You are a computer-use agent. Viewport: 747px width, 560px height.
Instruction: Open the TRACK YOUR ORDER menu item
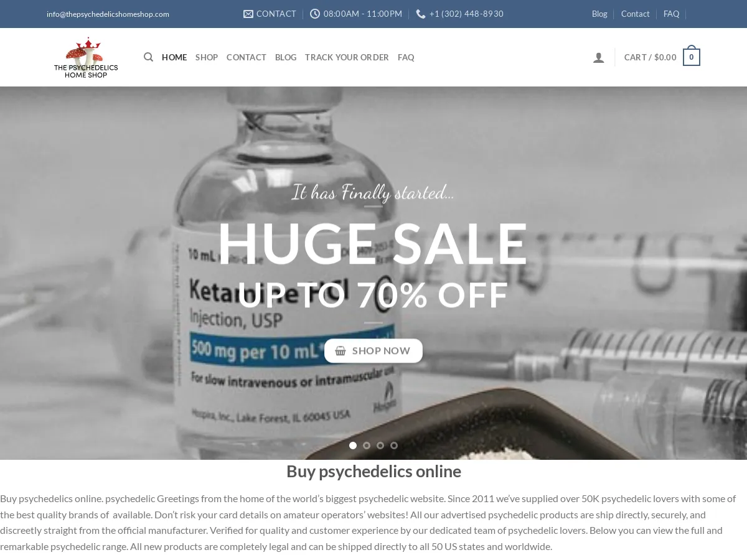pyautogui.click(x=347, y=57)
